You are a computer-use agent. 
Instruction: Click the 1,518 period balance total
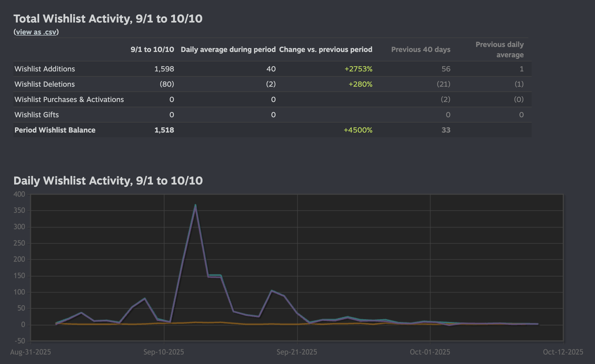pyautogui.click(x=164, y=130)
